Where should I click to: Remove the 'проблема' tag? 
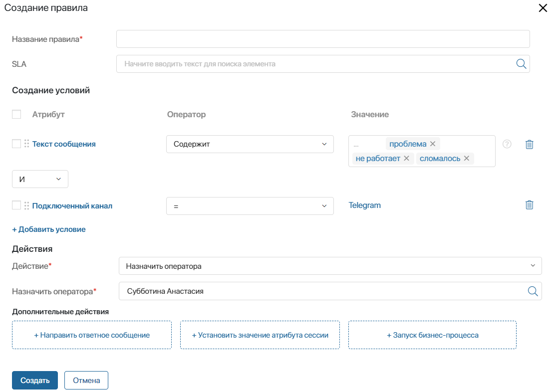(x=433, y=144)
